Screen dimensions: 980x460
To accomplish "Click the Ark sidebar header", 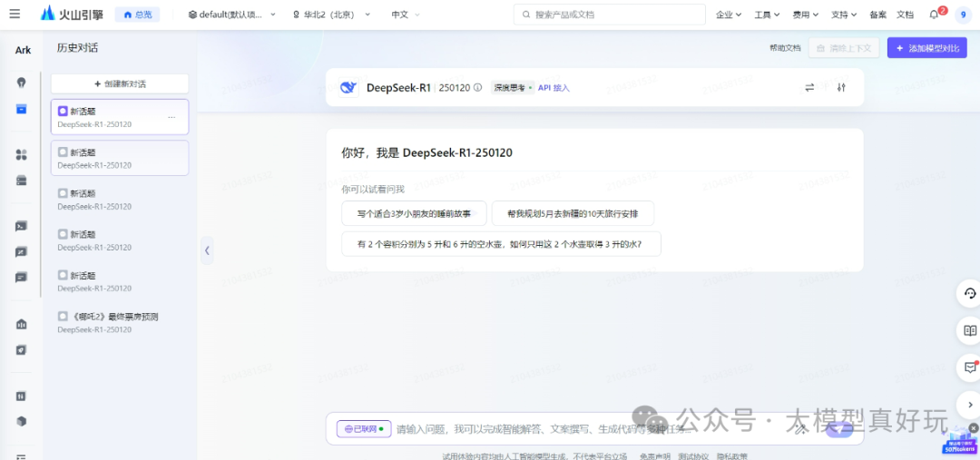I will pos(23,50).
